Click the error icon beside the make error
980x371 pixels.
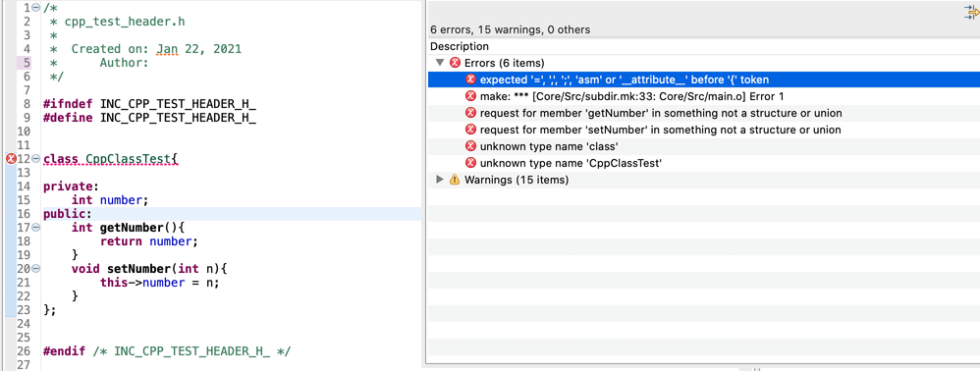tap(470, 96)
